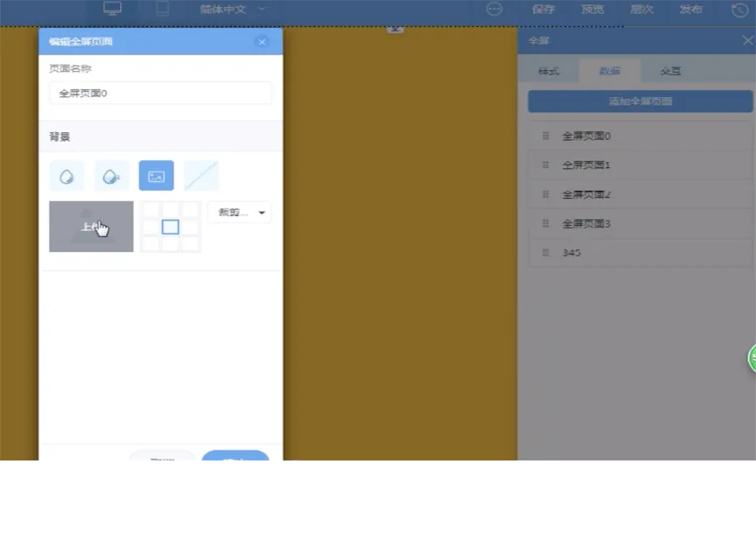This screenshot has width=756, height=541.
Task: Click 层次 in top toolbar
Action: tap(641, 9)
